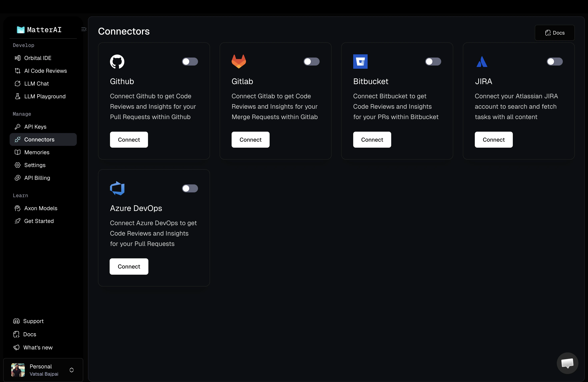This screenshot has width=588, height=382.
Task: Select AI Code Reviews in sidebar
Action: [45, 71]
